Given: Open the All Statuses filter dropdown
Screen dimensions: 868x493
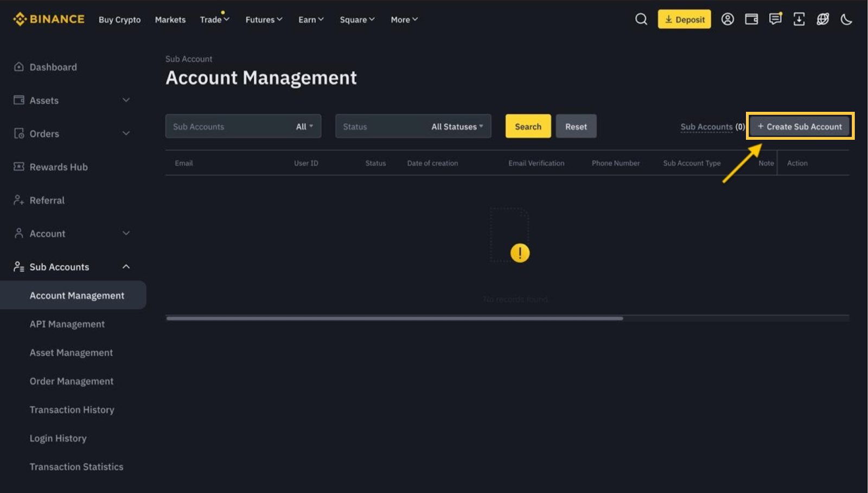Looking at the screenshot, I should 413,126.
